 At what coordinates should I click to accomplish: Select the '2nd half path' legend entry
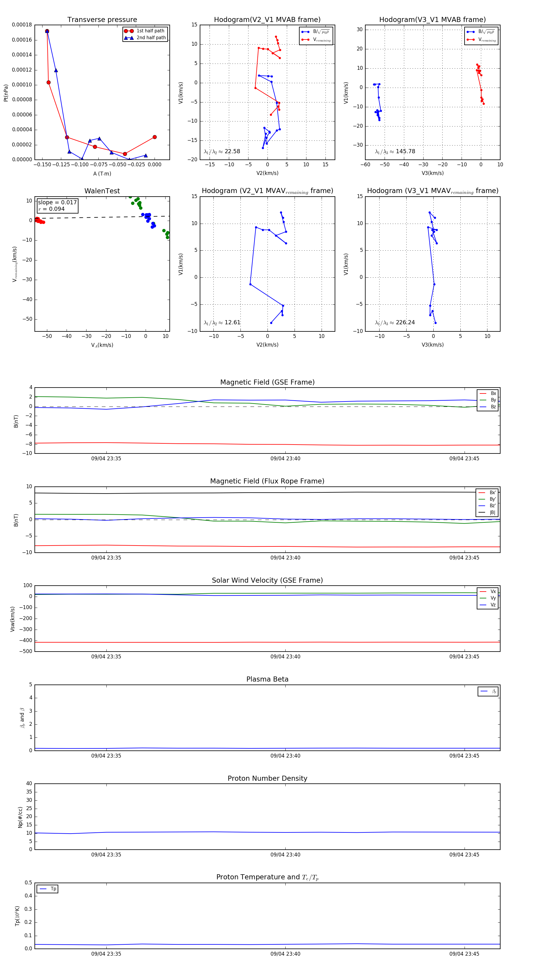click(x=145, y=38)
